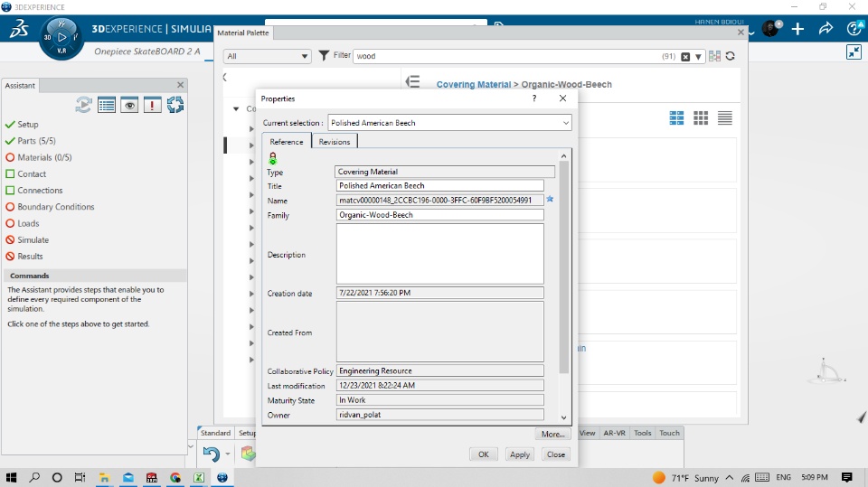Select Setup step in Assistant

[27, 125]
